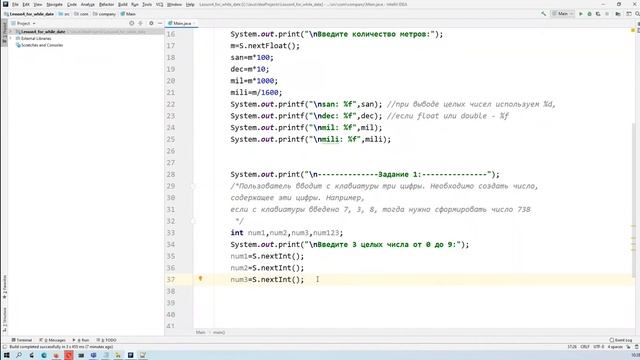Open the View menu
640x360 pixels.
pos(38,4)
